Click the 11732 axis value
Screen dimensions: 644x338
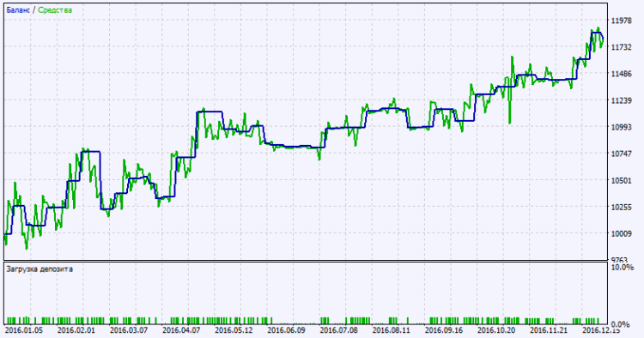[x=622, y=47]
